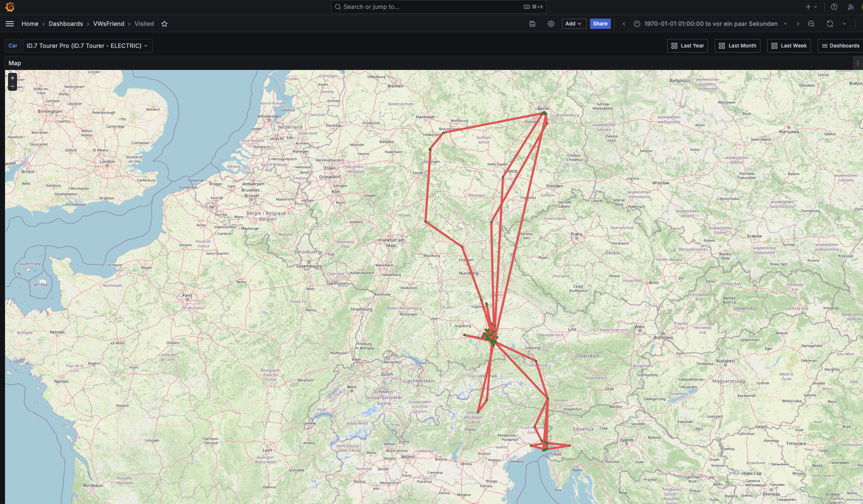
Task: Click the blue Share button
Action: coord(600,24)
